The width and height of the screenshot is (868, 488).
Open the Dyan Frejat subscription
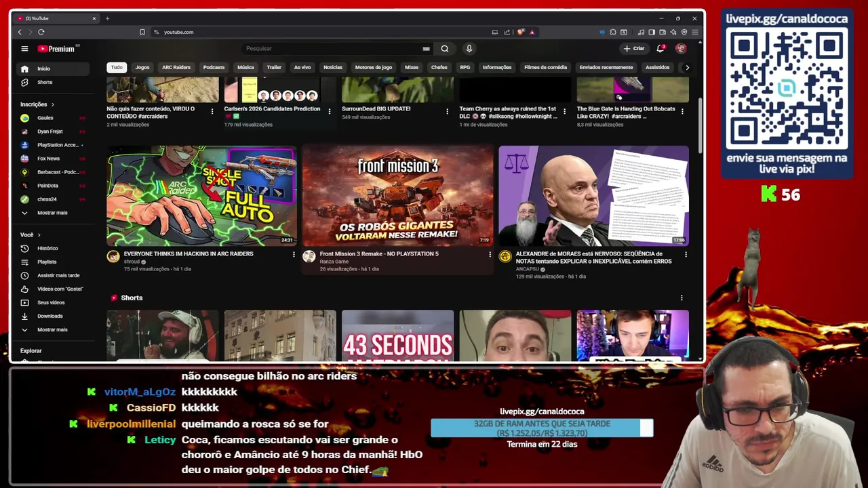(53, 131)
